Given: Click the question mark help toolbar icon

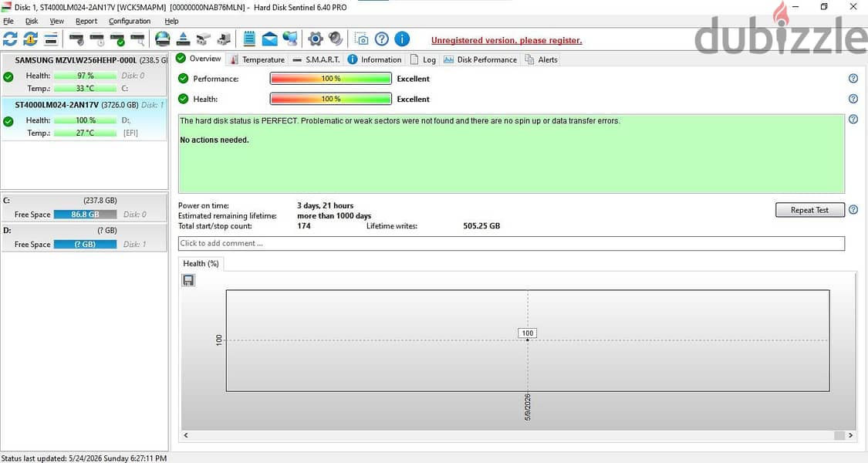Looking at the screenshot, I should (x=381, y=39).
